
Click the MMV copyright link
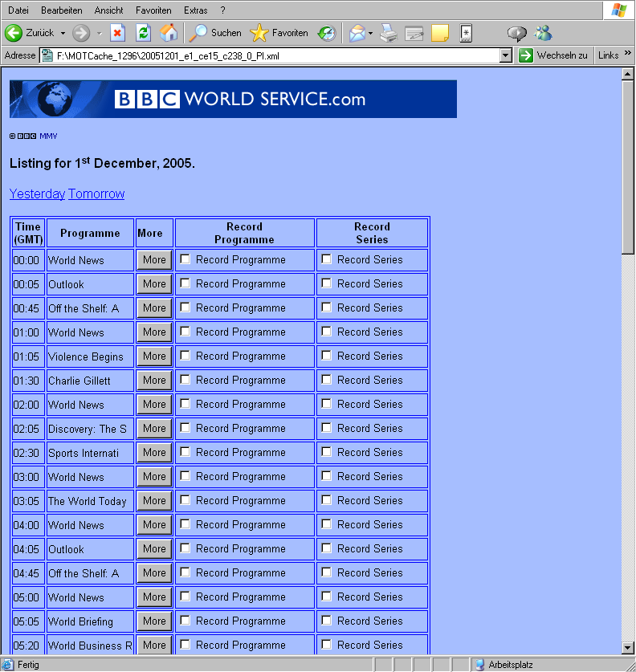pos(48,136)
